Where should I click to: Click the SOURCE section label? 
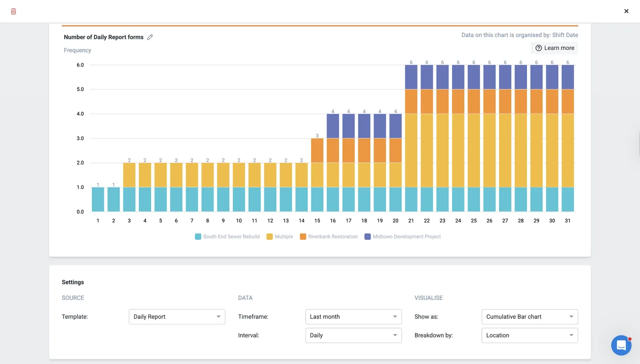(73, 297)
